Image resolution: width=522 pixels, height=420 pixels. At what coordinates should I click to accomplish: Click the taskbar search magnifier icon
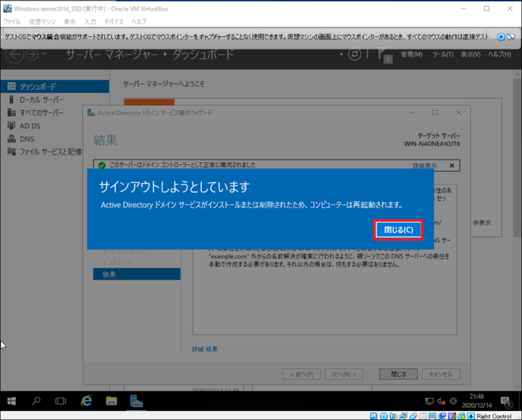[x=36, y=401]
